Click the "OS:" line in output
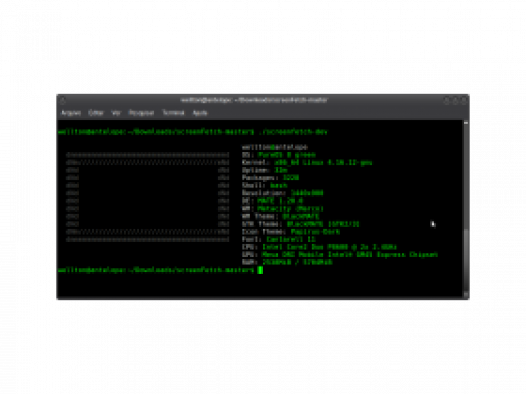 pos(279,155)
